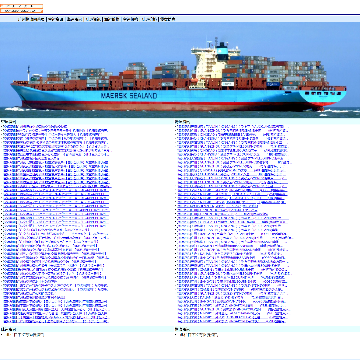Open the single link under the bottom-right heading
The height and width of the screenshot is (360, 360).
199,335
